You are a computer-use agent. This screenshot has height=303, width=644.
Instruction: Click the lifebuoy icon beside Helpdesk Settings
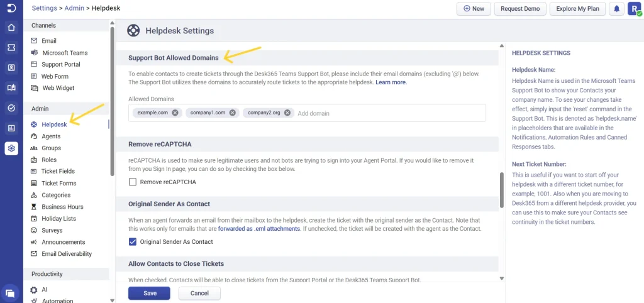[133, 31]
